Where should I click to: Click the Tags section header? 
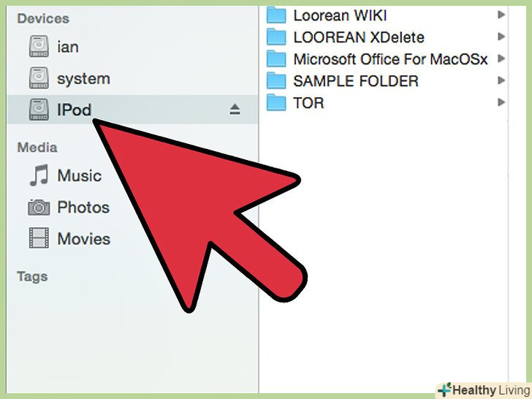point(32,276)
